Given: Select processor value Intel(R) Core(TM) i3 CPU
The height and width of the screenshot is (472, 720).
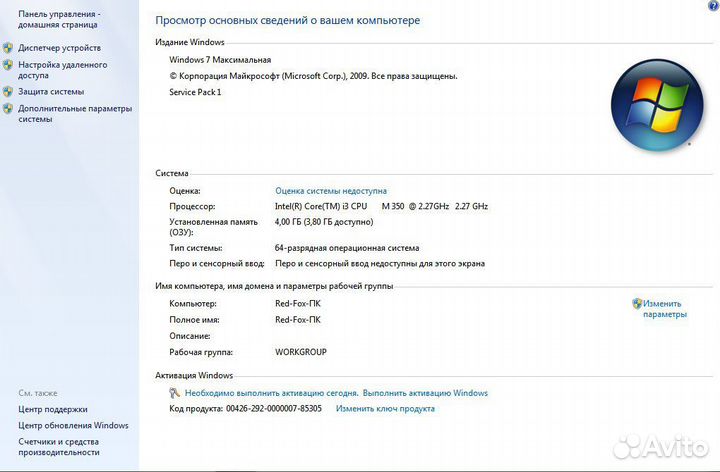Looking at the screenshot, I should pos(321,206).
